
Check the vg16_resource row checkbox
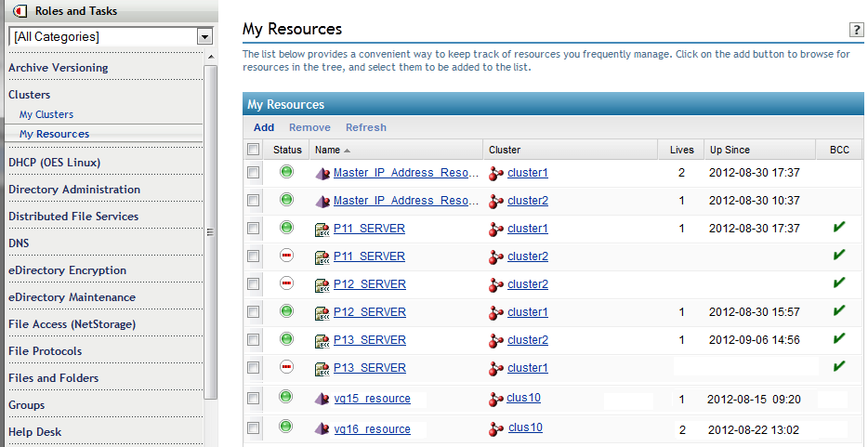click(x=254, y=428)
